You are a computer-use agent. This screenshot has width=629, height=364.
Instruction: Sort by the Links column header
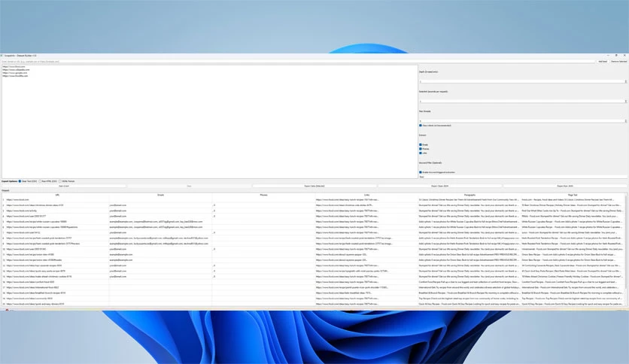[x=366, y=195]
